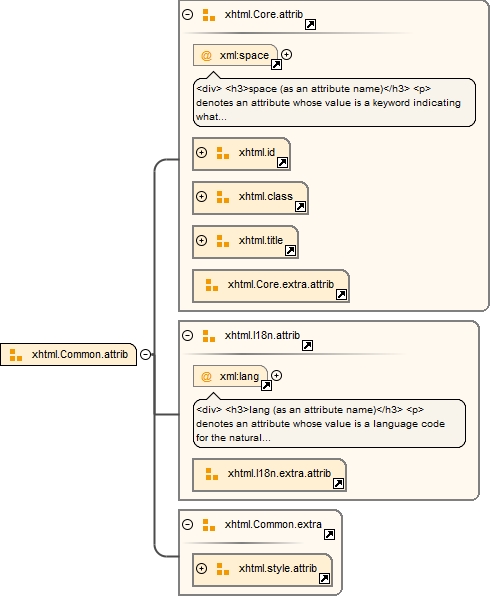Viewport: 491px width, 597px height.
Task: Expand the xml:space attribute details
Action: click(287, 54)
